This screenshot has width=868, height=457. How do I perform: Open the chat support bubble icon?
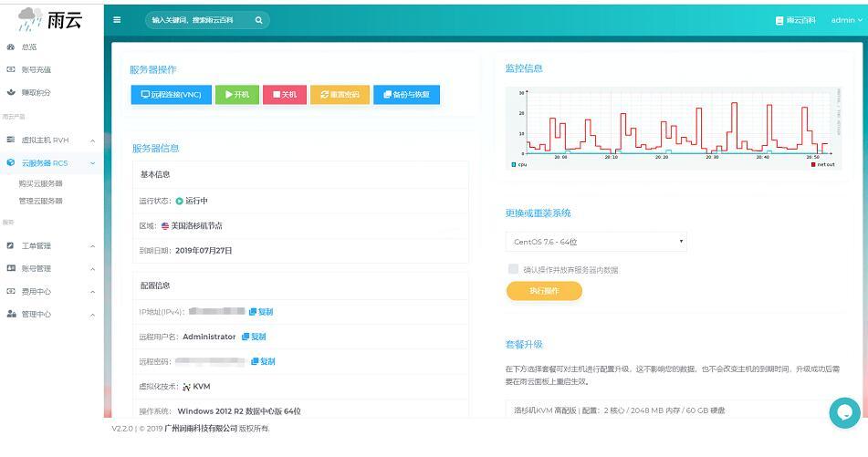(844, 412)
